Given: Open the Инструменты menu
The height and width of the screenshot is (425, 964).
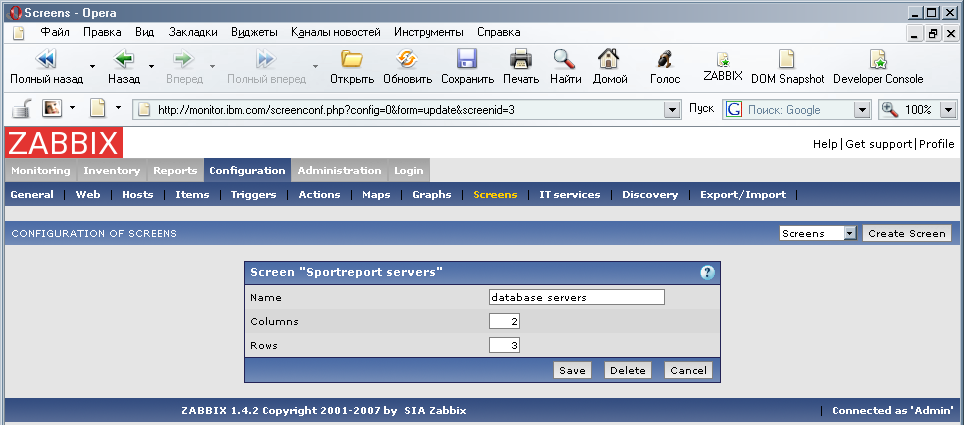Looking at the screenshot, I should coord(429,32).
